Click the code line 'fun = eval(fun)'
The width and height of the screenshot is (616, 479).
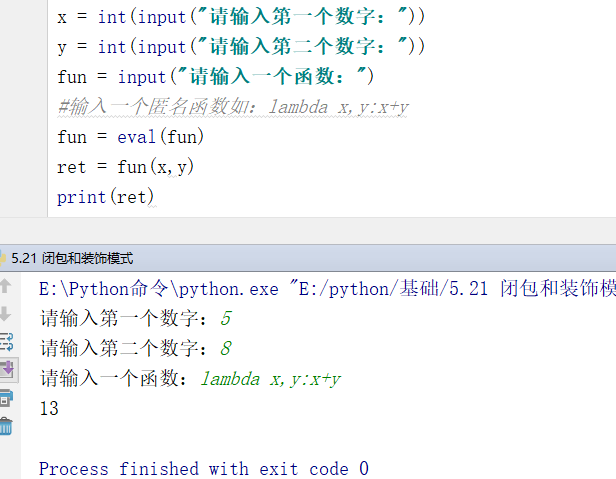[x=130, y=137]
